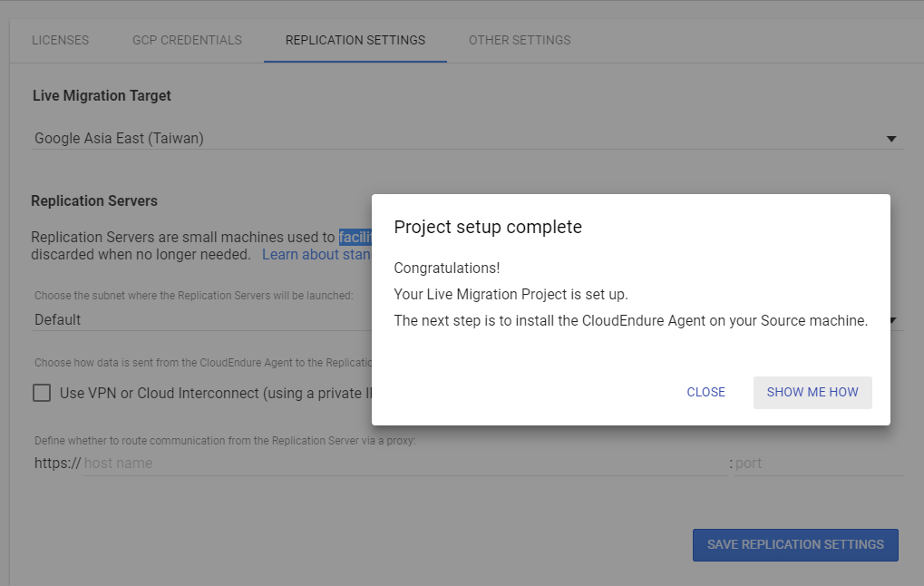Switch to the LICENSES tab
The width and height of the screenshot is (924, 586).
60,40
